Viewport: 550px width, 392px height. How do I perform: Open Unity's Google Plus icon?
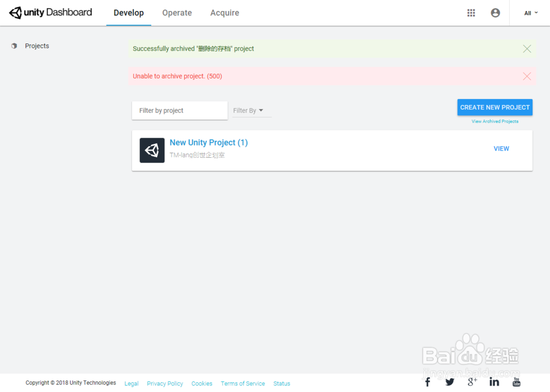tap(472, 382)
